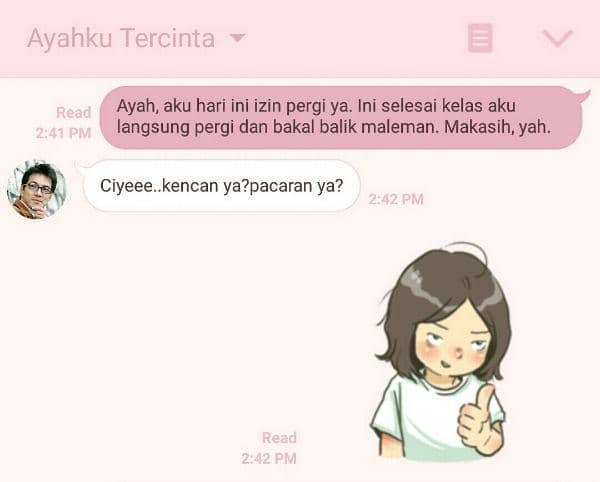
Task: Click the word 'Tercinta' in the header
Action: (168, 38)
